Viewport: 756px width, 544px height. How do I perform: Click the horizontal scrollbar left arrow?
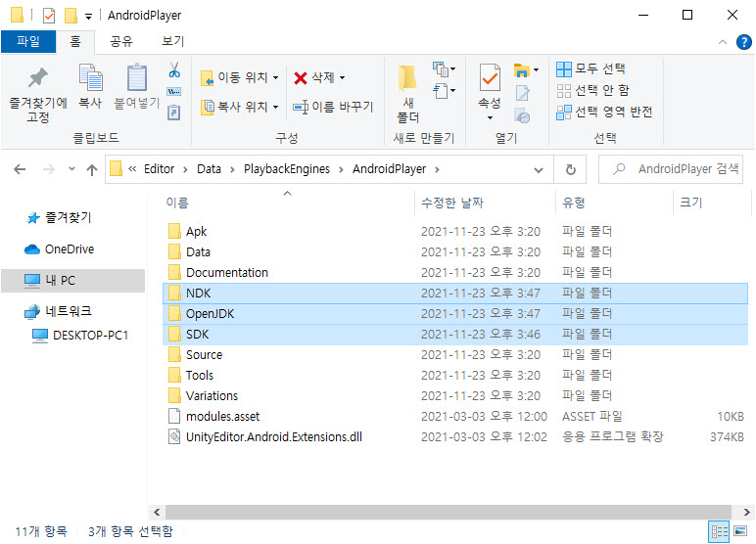point(157,512)
